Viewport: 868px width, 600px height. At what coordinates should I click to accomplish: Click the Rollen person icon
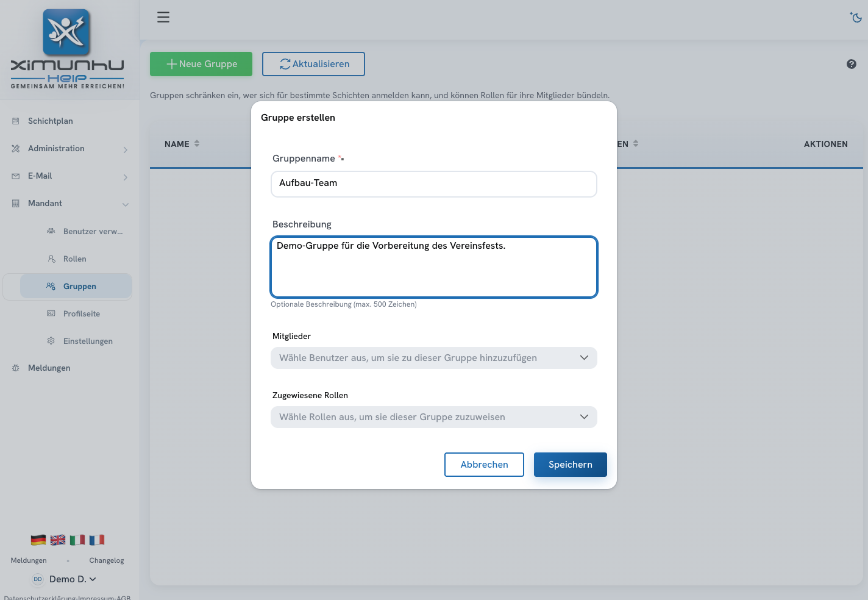coord(51,259)
